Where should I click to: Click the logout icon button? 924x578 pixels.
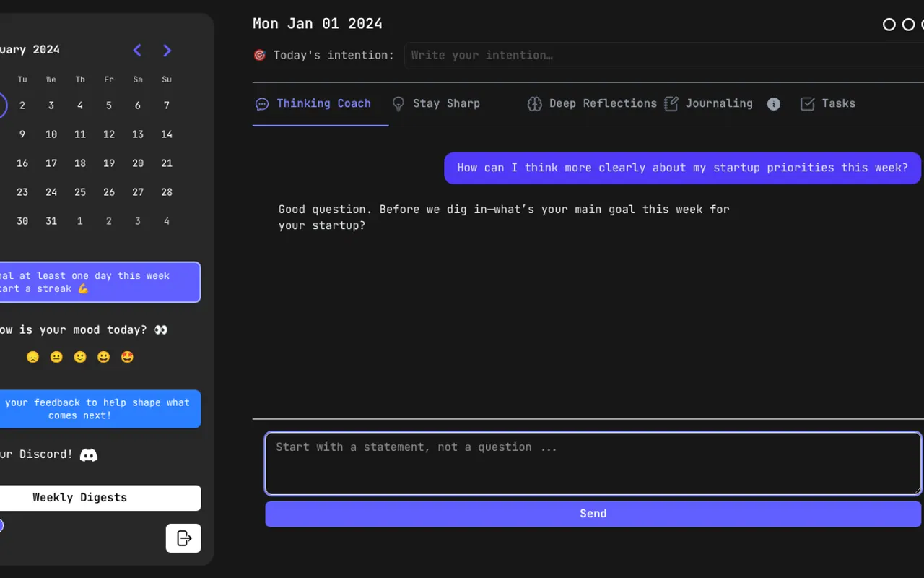coord(183,538)
